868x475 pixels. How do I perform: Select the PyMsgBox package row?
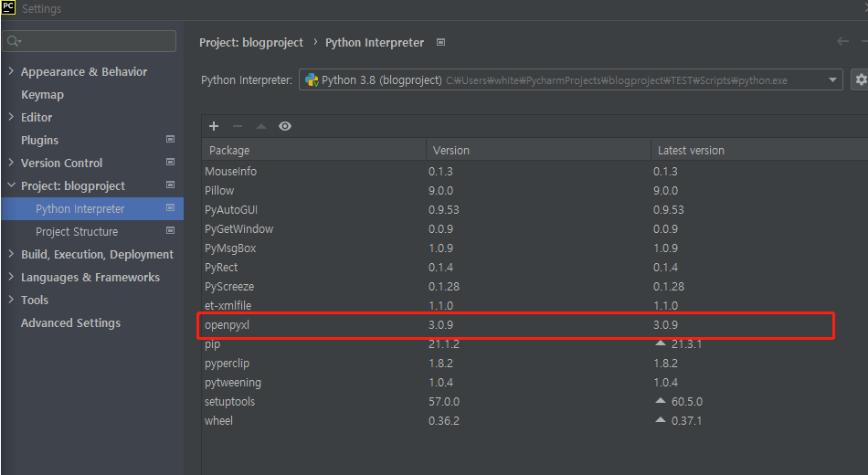(x=535, y=248)
